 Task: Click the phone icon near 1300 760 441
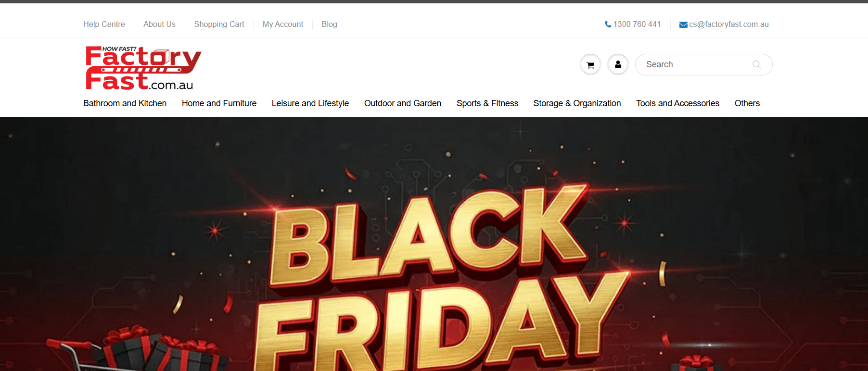pos(608,24)
